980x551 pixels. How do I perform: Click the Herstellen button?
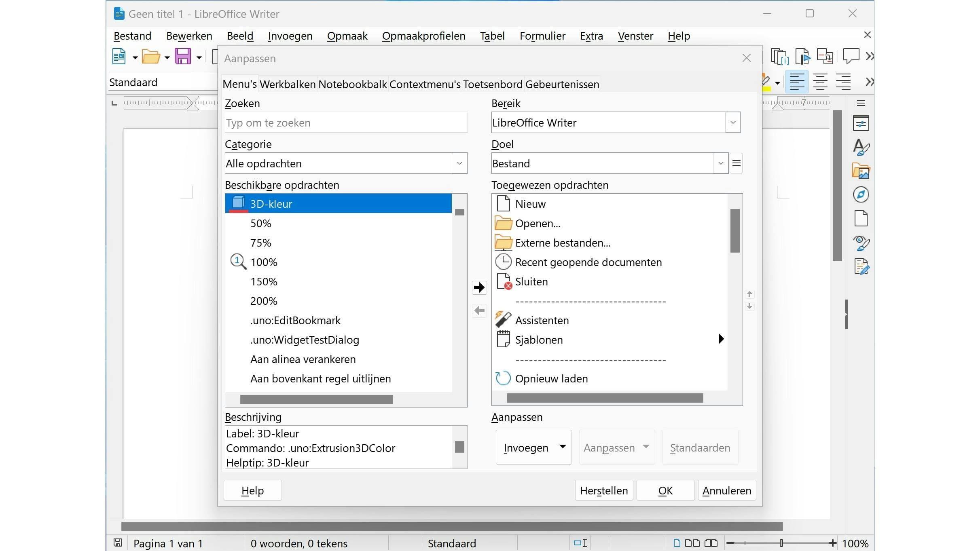pyautogui.click(x=603, y=491)
